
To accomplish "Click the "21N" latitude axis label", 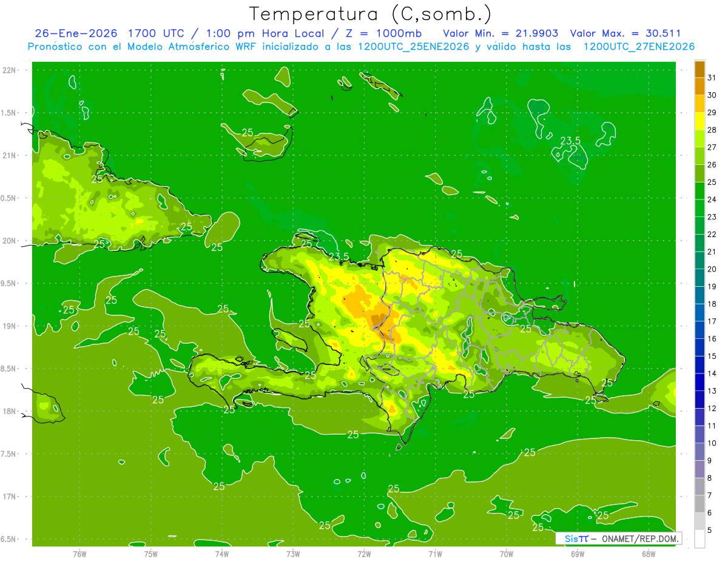I will pos(10,155).
